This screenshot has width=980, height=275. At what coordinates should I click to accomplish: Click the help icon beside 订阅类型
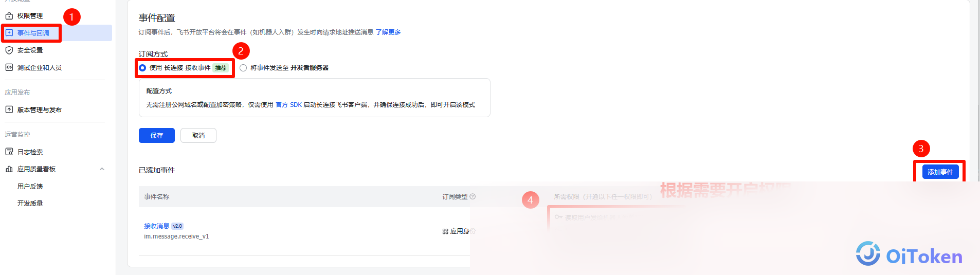pyautogui.click(x=473, y=196)
